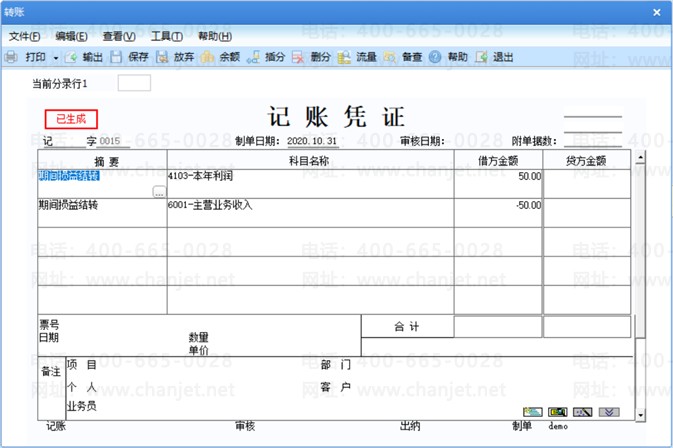
Task: Open the 工具(T) menu
Action: (167, 36)
